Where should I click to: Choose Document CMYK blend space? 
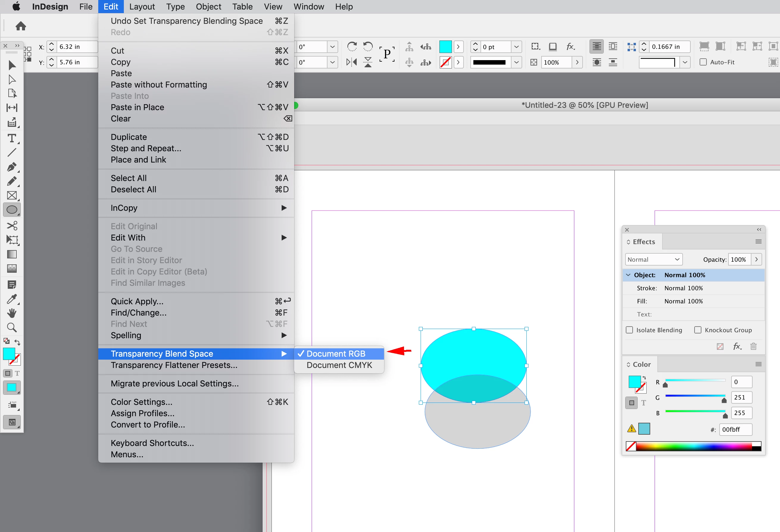339,365
